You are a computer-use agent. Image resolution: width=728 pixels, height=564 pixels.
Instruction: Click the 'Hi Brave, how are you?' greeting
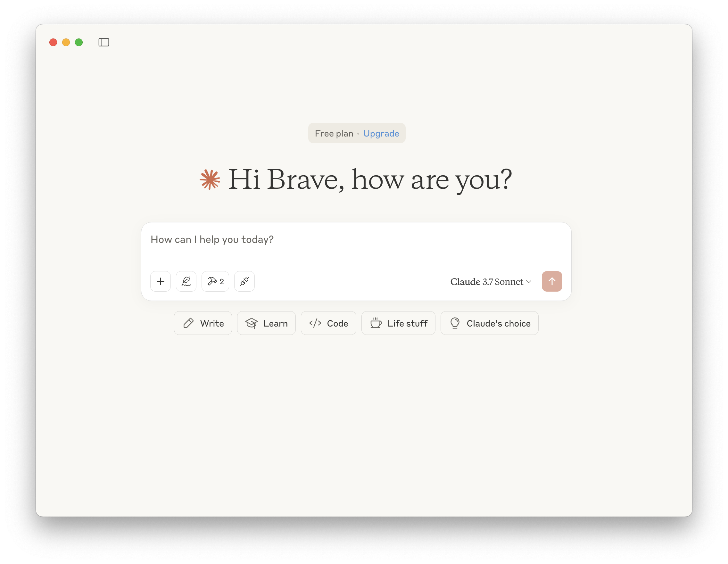pos(370,180)
